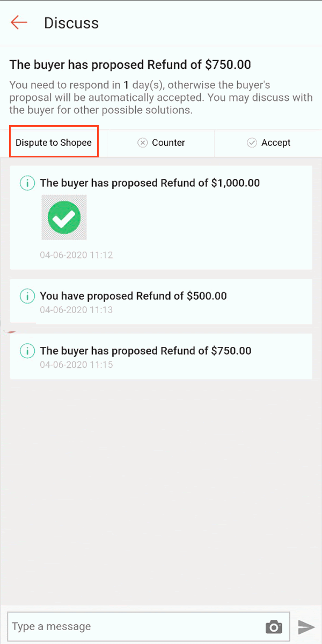Select your $500.00 refund proposal message

click(x=161, y=301)
